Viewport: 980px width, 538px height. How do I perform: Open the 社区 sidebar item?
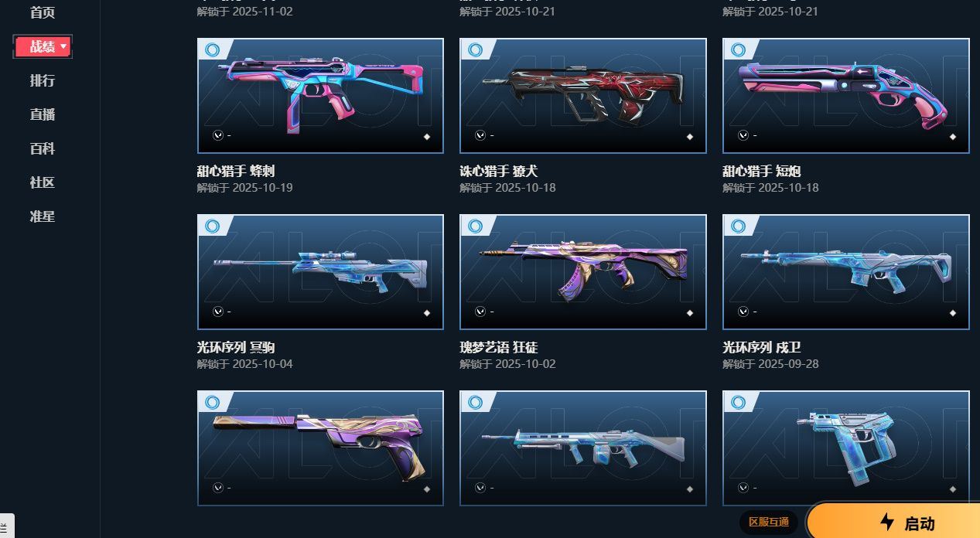[43, 182]
